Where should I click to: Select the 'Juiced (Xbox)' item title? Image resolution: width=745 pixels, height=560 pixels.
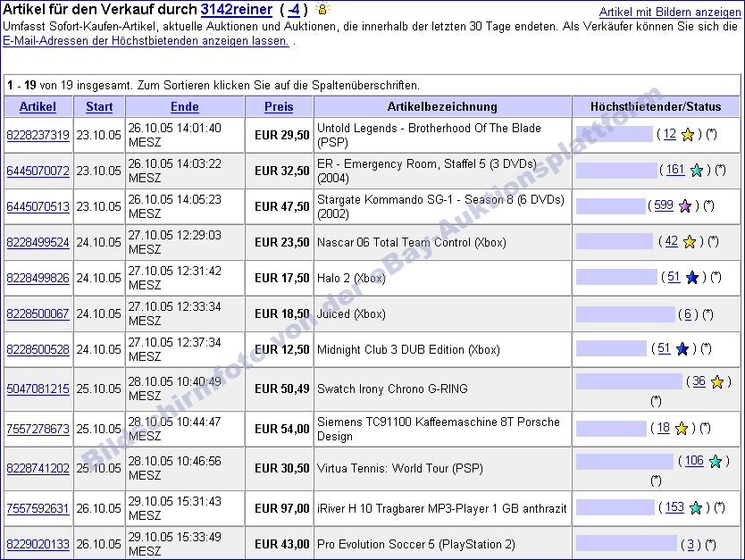pos(351,314)
